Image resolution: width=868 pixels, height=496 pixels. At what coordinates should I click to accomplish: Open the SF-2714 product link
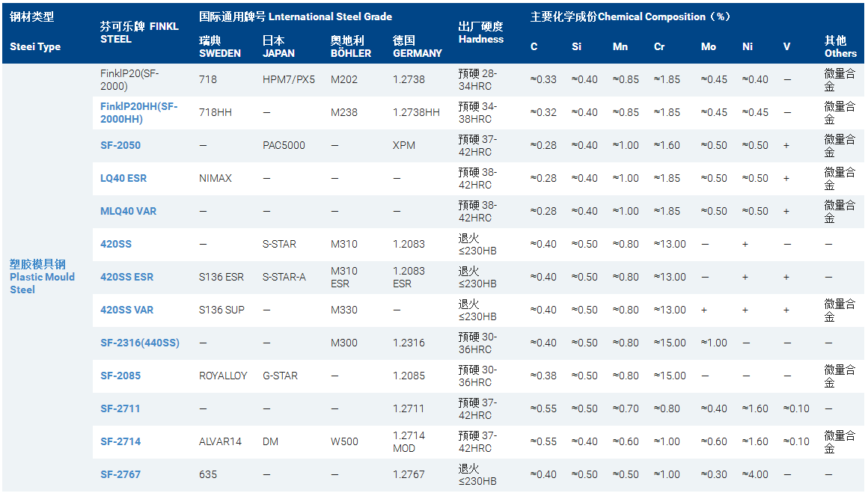120,441
